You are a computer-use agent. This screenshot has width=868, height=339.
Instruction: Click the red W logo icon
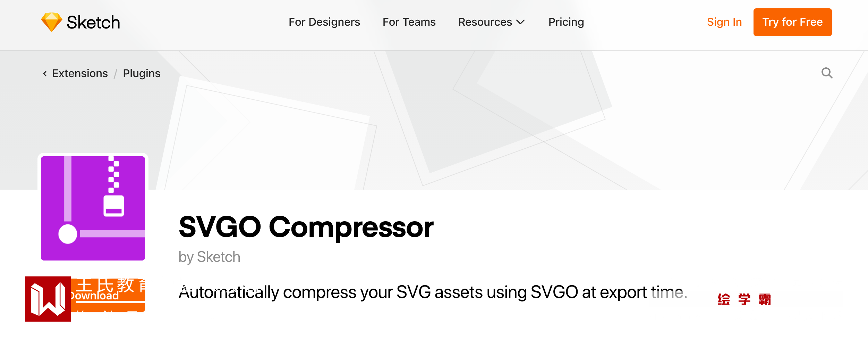pyautogui.click(x=48, y=299)
